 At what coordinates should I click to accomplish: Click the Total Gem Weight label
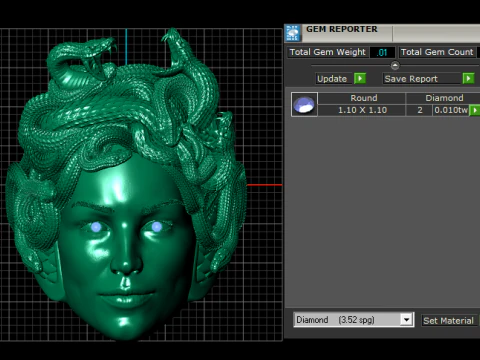coord(328,52)
